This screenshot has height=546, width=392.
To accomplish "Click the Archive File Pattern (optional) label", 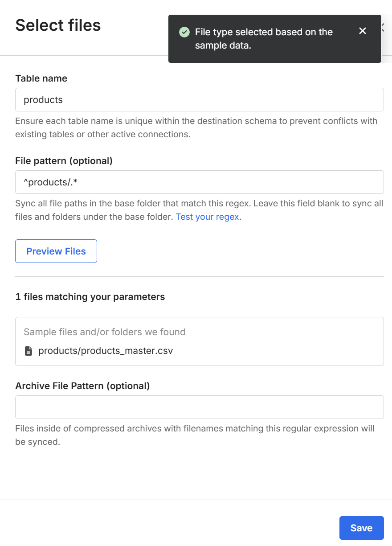I will (82, 386).
